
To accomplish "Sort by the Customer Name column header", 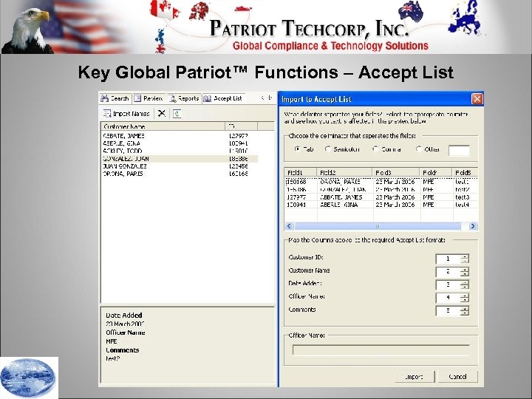I will [x=163, y=126].
